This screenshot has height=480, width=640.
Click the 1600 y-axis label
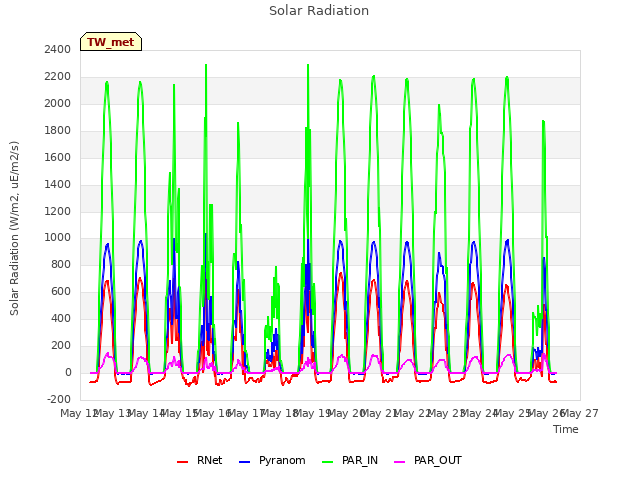58,157
